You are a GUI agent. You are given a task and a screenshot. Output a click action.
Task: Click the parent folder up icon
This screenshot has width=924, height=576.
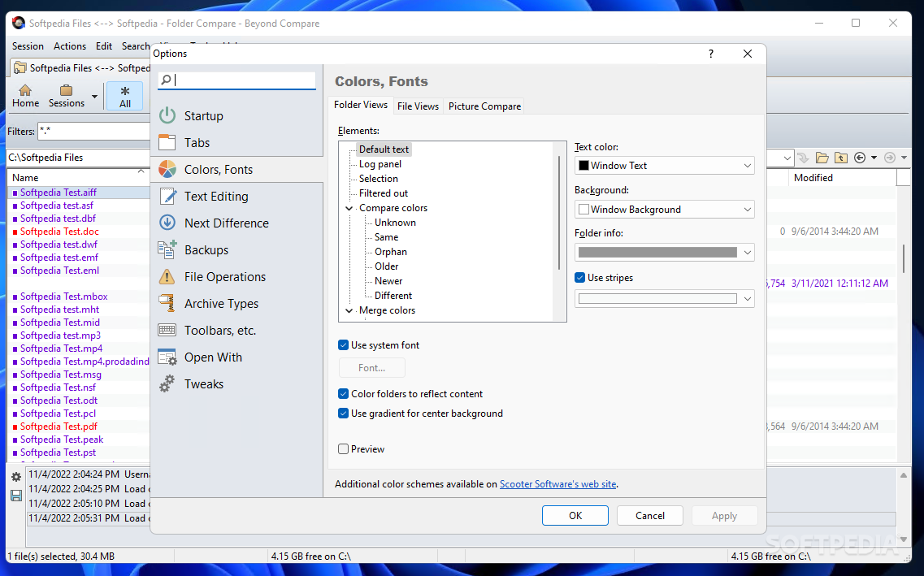pyautogui.click(x=841, y=158)
